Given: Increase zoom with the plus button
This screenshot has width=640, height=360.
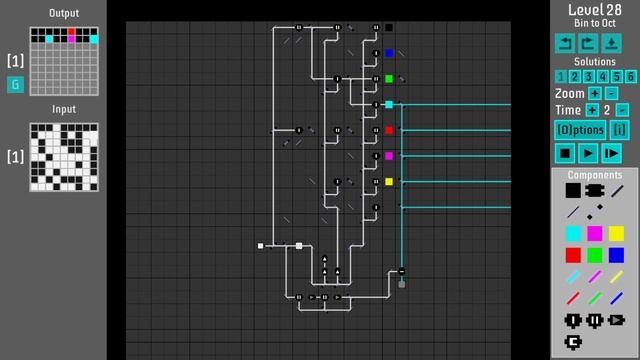Looking at the screenshot, I should (595, 93).
